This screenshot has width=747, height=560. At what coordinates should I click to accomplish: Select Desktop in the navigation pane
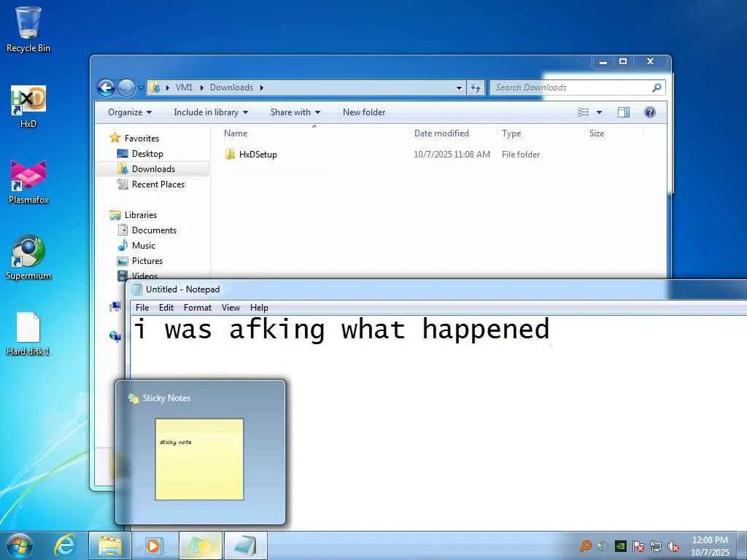click(147, 154)
